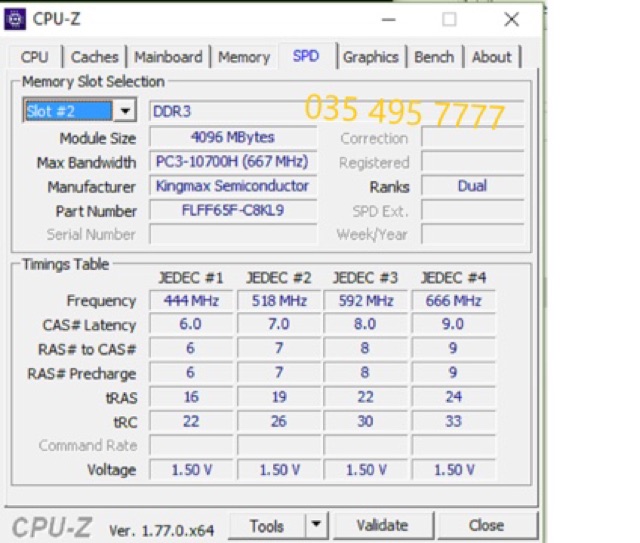640x543 pixels.
Task: Click the 444 MHz frequency cell
Action: [191, 301]
